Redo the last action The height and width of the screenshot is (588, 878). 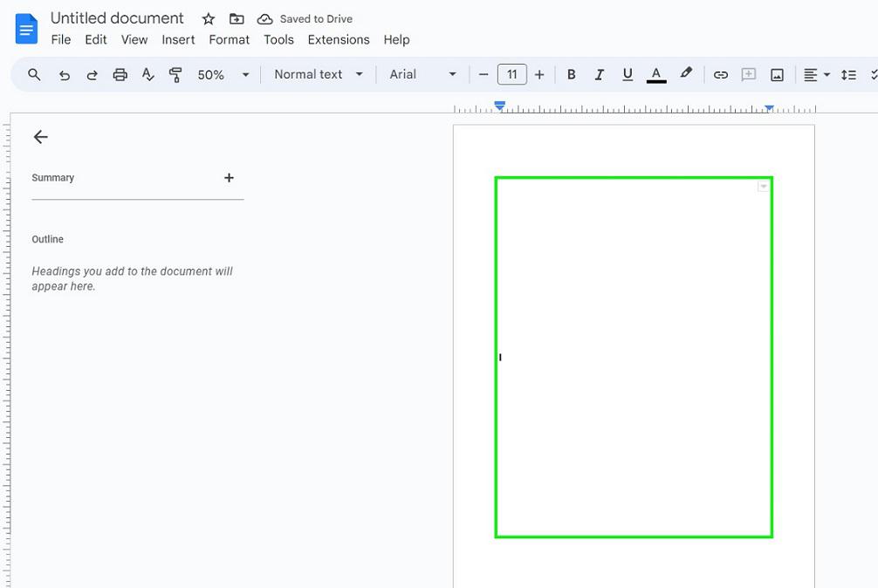point(92,74)
